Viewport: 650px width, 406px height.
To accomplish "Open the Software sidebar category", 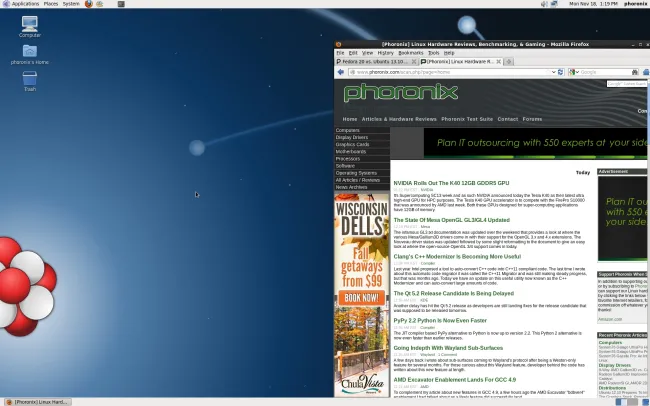I will [362, 166].
